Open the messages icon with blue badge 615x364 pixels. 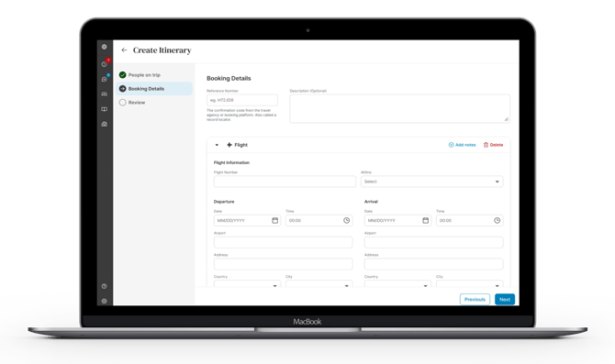[105, 79]
